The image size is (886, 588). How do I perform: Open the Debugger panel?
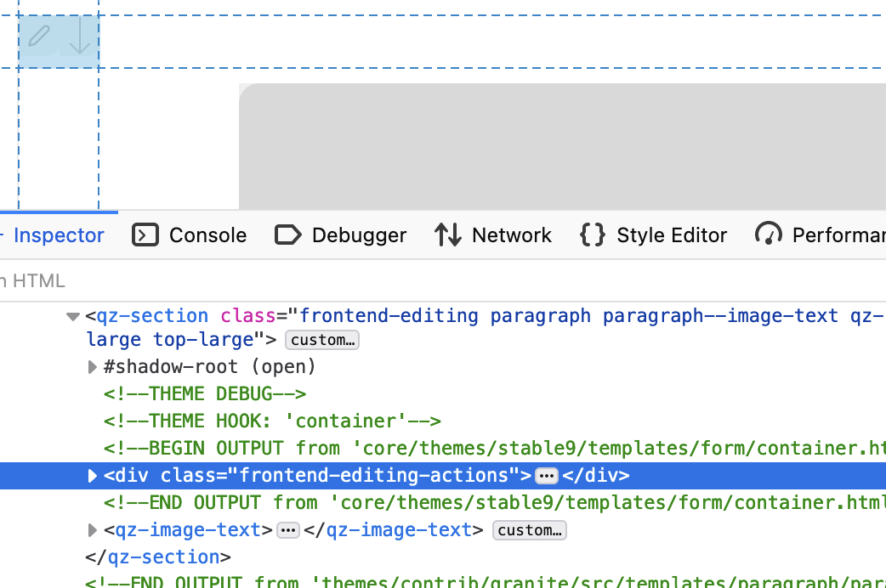point(340,235)
